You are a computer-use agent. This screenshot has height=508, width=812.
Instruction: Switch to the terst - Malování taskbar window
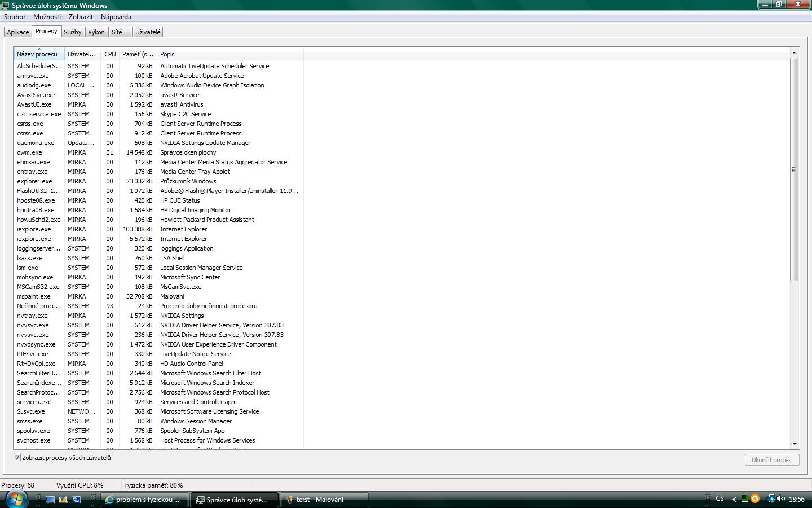pyautogui.click(x=325, y=500)
